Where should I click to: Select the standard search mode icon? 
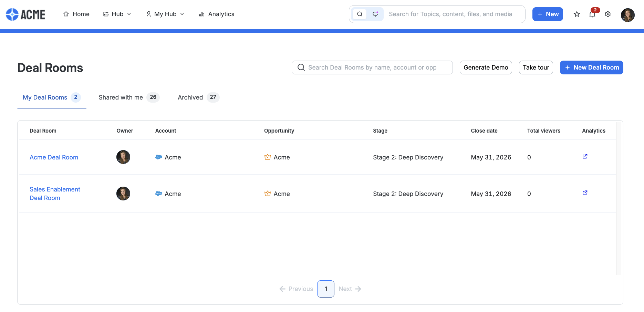[360, 14]
